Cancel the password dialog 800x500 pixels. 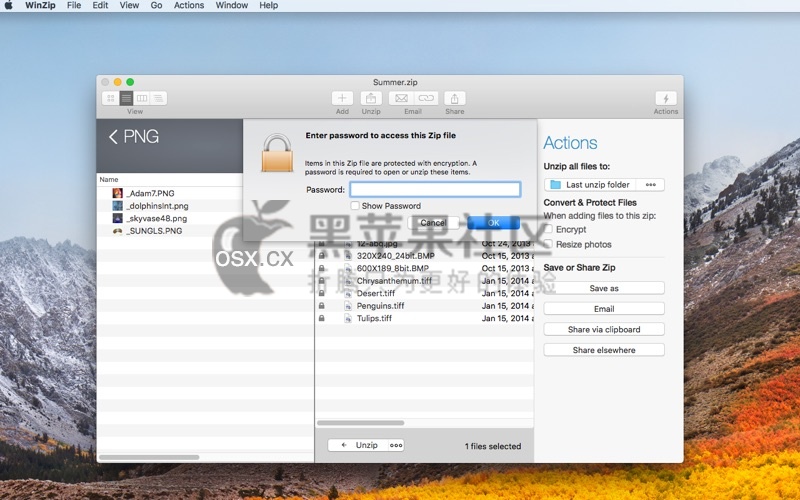coord(433,223)
